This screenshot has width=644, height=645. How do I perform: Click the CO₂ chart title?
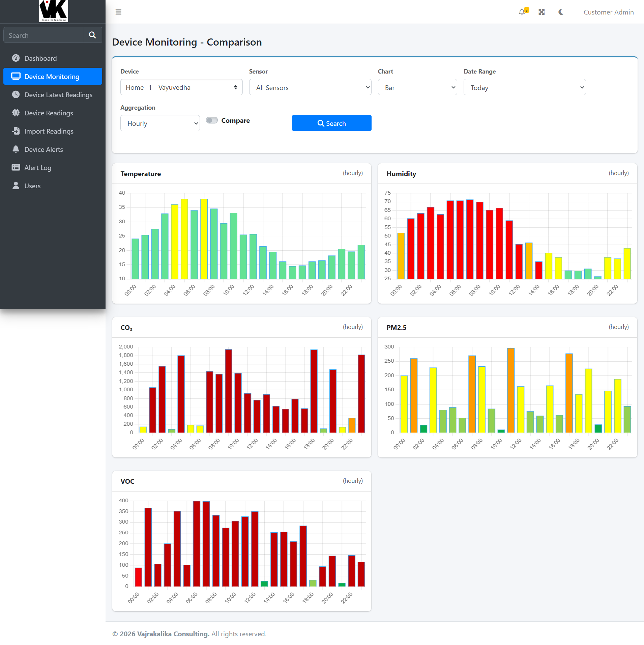(x=126, y=328)
